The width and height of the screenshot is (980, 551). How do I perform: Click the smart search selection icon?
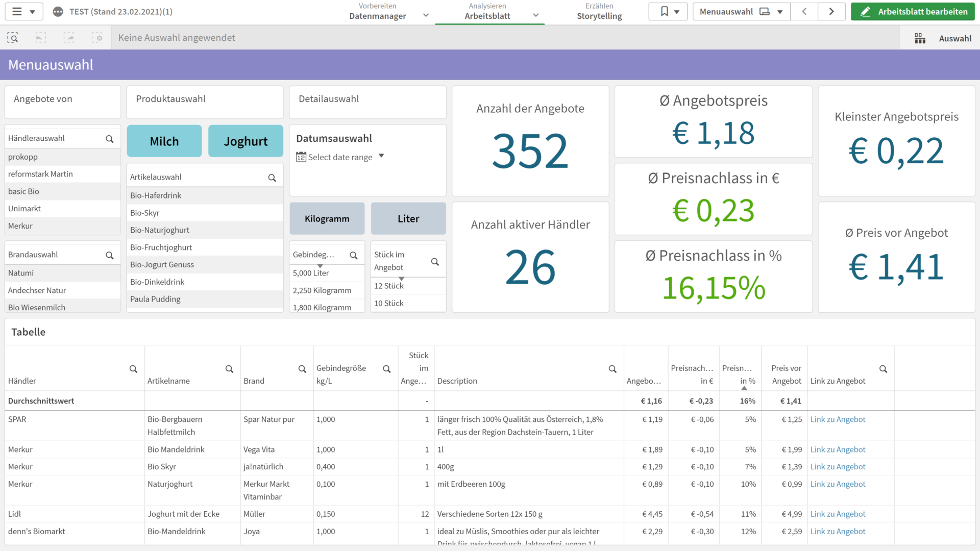point(13,38)
